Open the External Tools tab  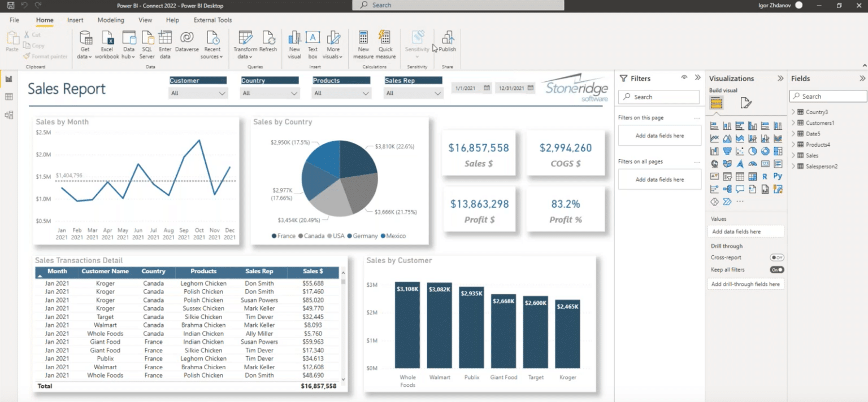click(x=212, y=20)
